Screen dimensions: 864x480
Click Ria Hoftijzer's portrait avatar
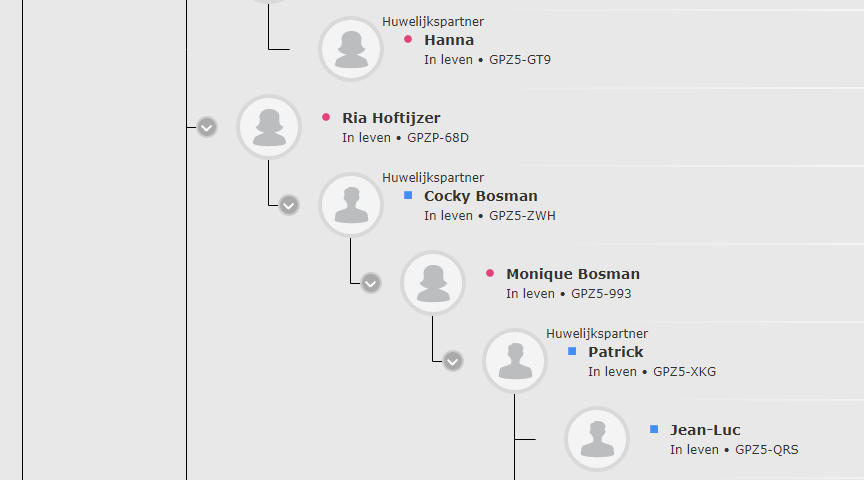[269, 127]
